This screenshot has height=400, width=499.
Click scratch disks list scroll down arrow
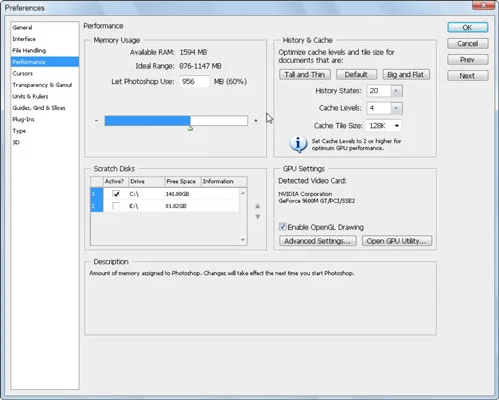[243, 240]
